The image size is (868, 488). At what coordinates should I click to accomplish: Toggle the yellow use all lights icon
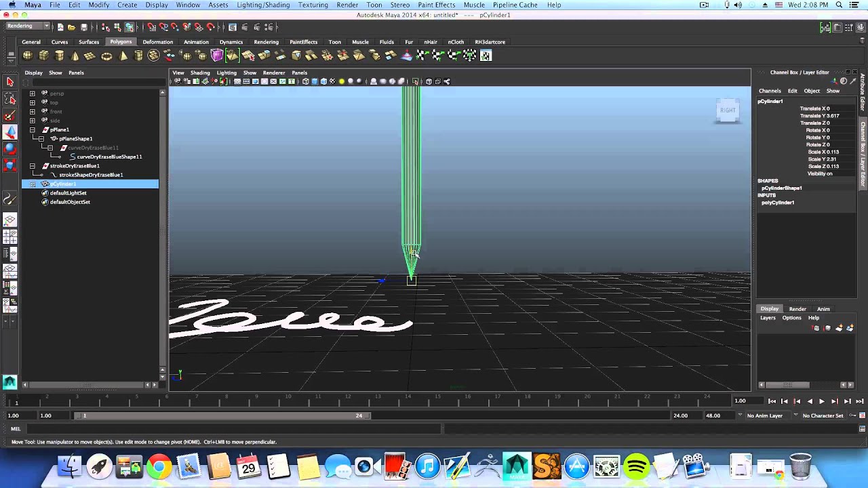coord(342,81)
